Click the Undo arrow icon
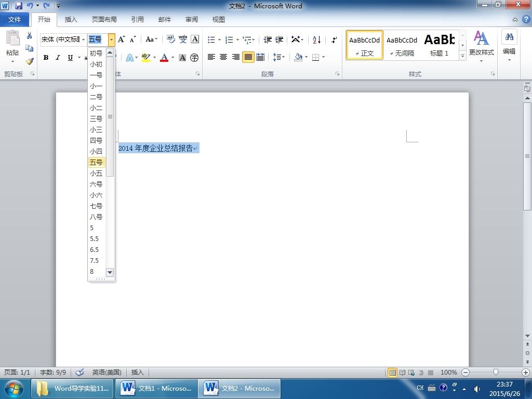 30,5
